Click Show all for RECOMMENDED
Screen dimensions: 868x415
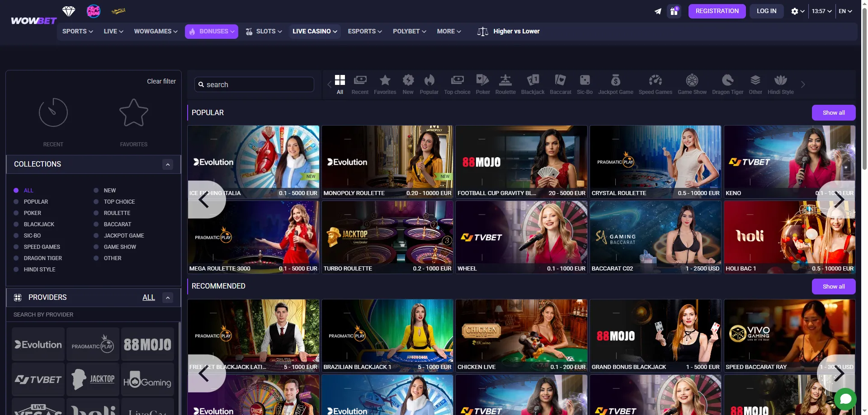(x=834, y=287)
